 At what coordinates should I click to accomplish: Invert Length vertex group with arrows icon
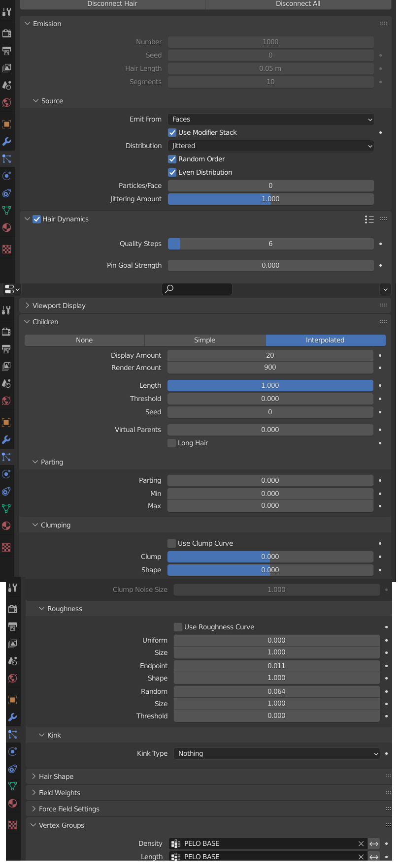(x=374, y=857)
